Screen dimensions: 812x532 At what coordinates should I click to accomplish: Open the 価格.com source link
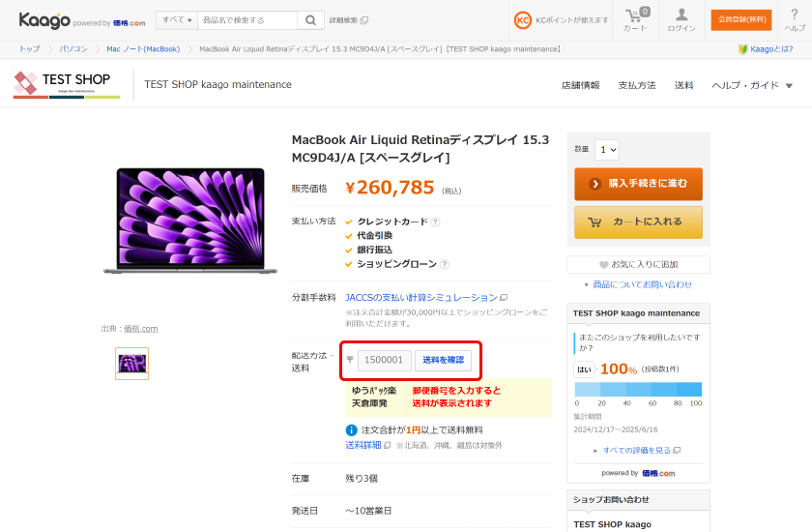coord(141,329)
